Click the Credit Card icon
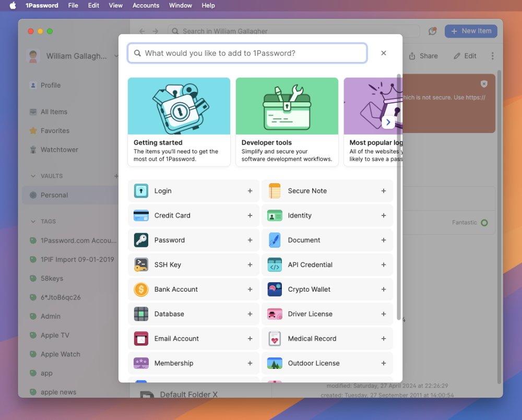Viewport: 522px width, 420px height. (141, 215)
